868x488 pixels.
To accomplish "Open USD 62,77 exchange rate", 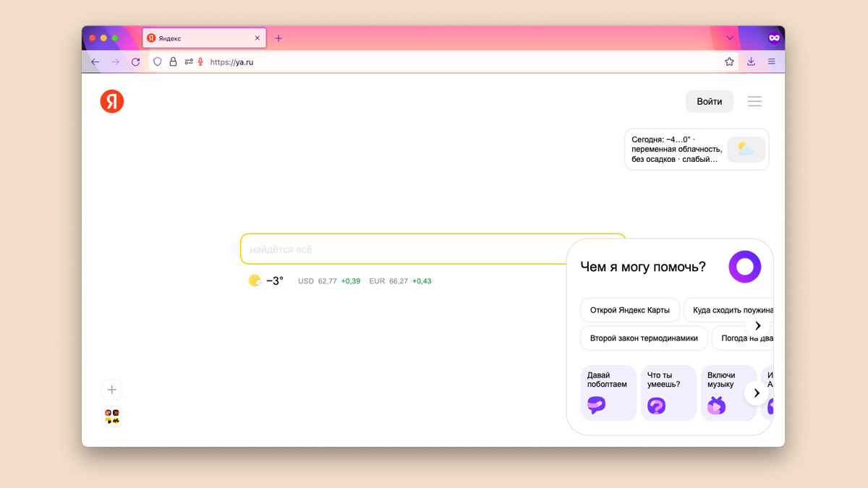I will tap(329, 281).
